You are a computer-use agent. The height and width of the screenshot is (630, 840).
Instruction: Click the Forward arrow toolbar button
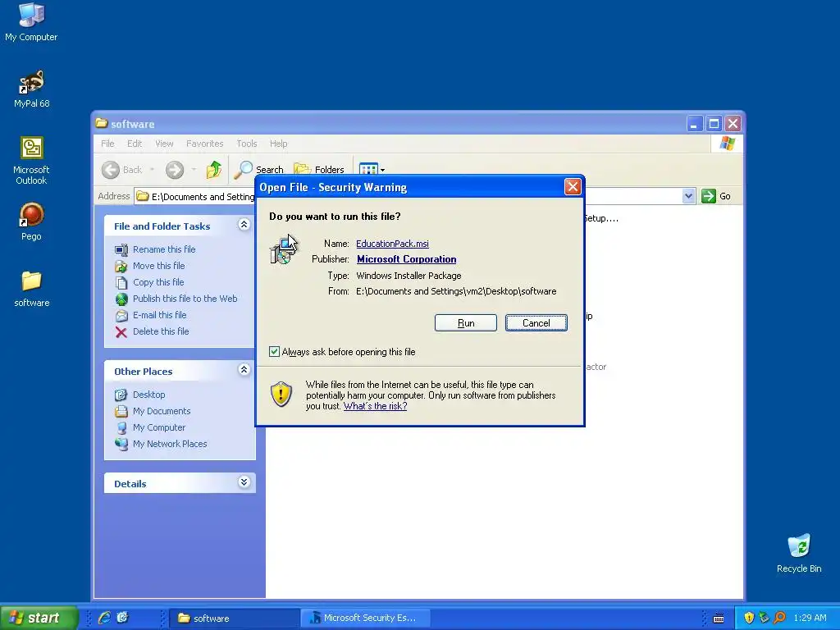tap(174, 170)
